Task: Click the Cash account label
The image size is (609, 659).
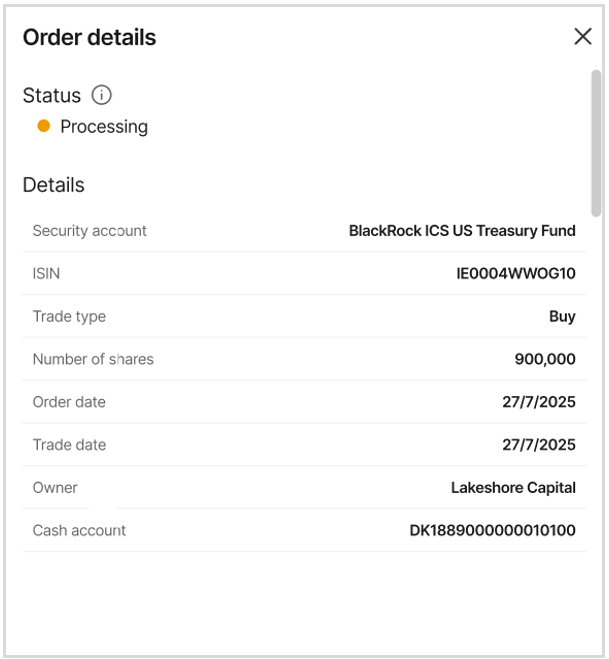Action: [x=79, y=530]
